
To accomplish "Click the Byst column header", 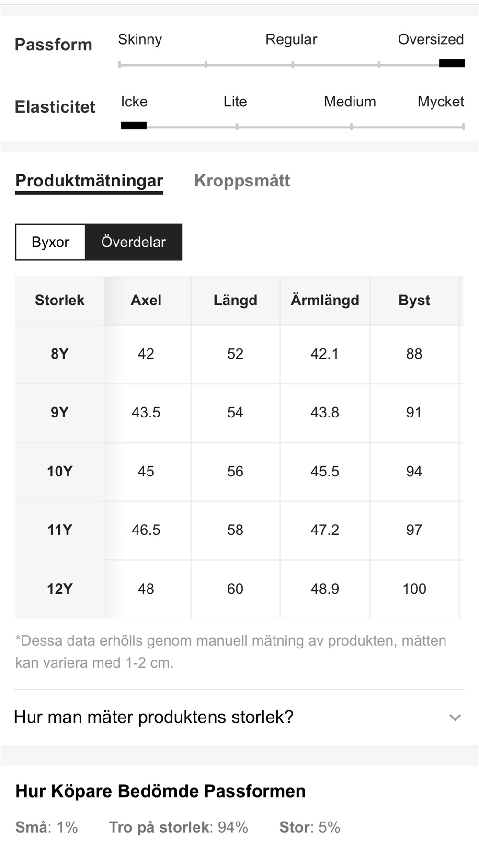I will click(414, 301).
